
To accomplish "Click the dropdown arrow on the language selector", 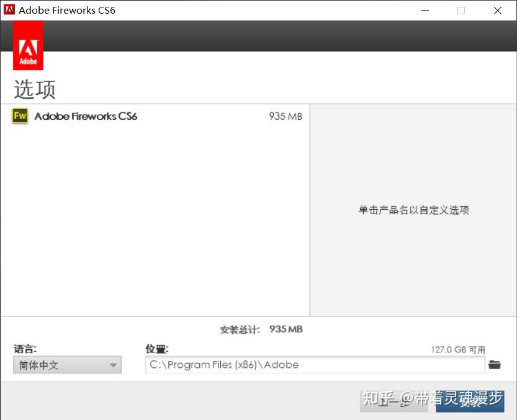I will pos(113,365).
